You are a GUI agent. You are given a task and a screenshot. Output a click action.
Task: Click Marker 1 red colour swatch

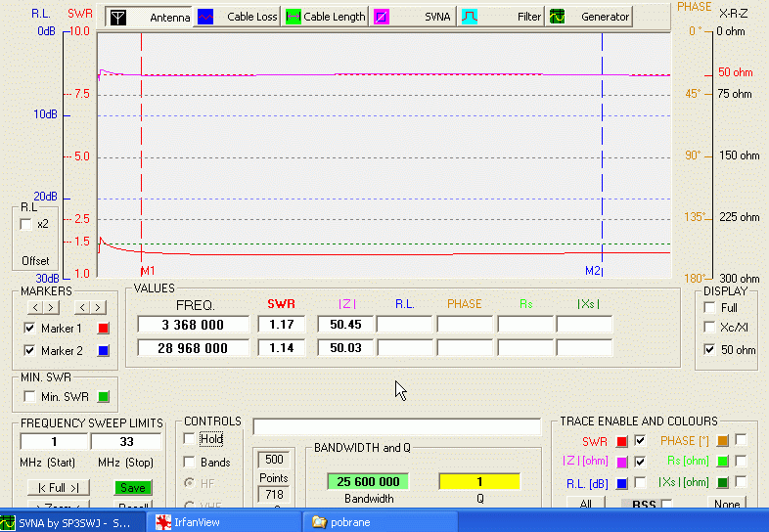(x=104, y=329)
